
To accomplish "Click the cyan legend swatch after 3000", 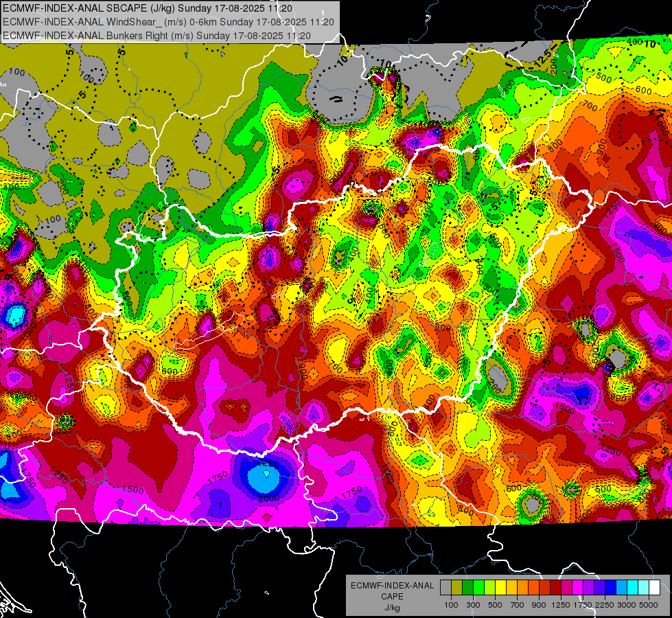I will click(633, 587).
